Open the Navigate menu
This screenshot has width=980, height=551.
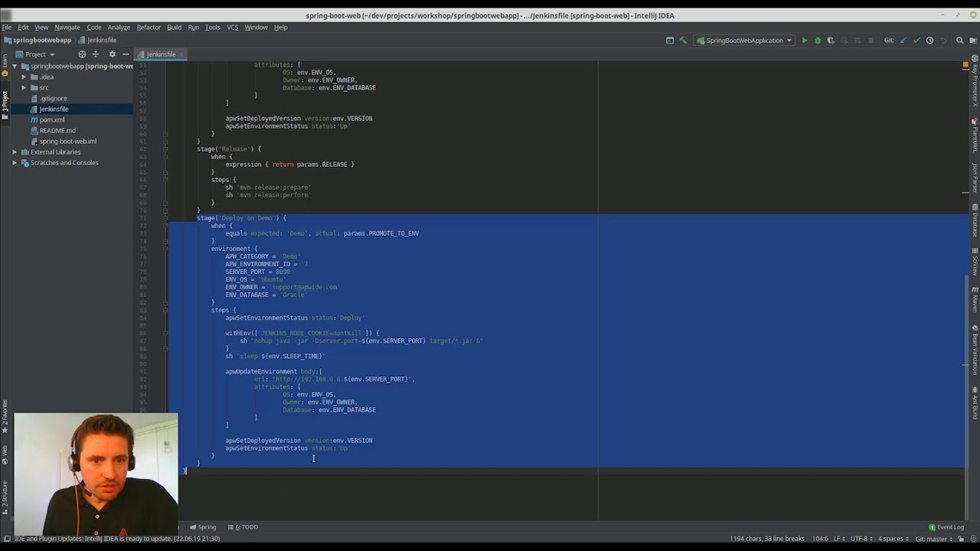click(67, 28)
